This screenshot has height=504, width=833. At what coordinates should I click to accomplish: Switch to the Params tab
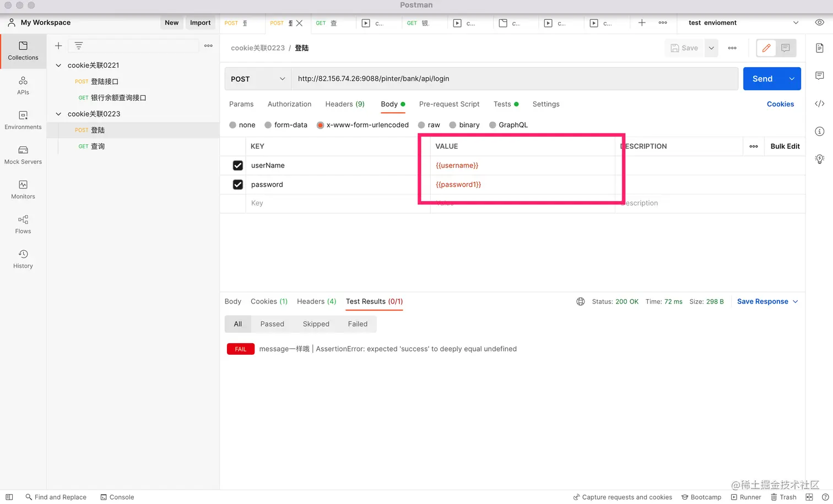click(241, 104)
